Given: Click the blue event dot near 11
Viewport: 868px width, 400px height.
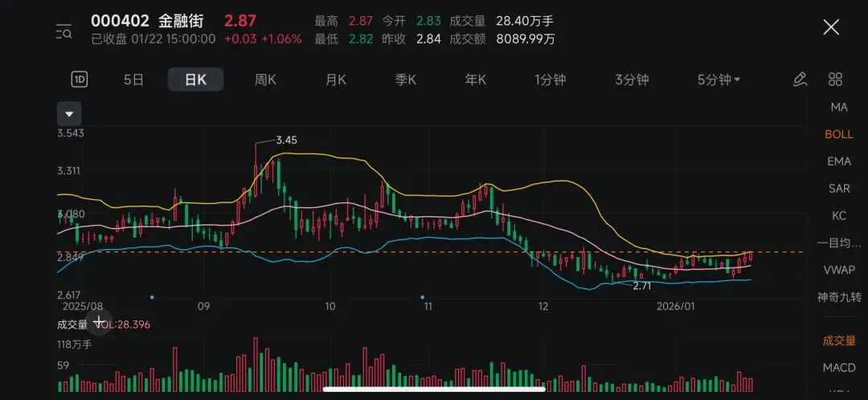Looking at the screenshot, I should [423, 297].
